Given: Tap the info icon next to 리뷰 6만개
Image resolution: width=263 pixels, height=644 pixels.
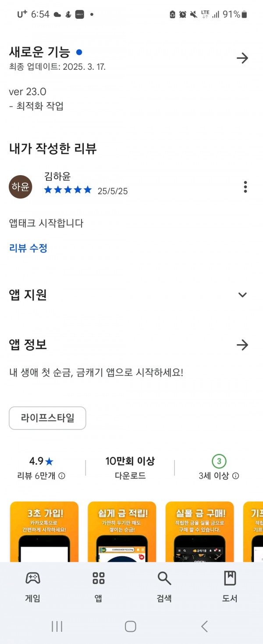Looking at the screenshot, I should coord(62,476).
